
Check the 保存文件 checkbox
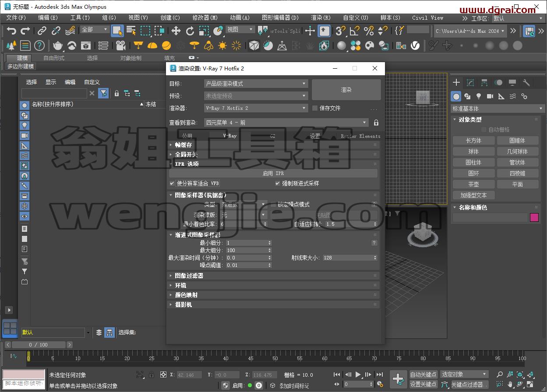point(315,108)
